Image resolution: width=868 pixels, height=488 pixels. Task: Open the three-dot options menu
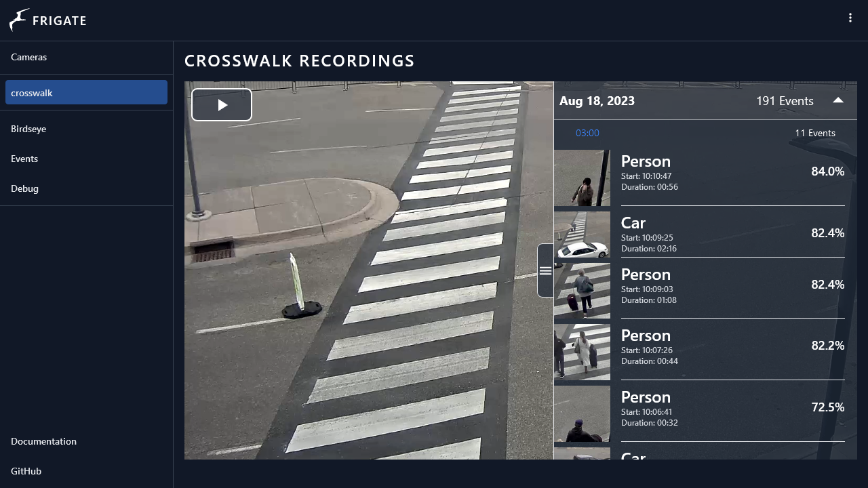point(850,18)
